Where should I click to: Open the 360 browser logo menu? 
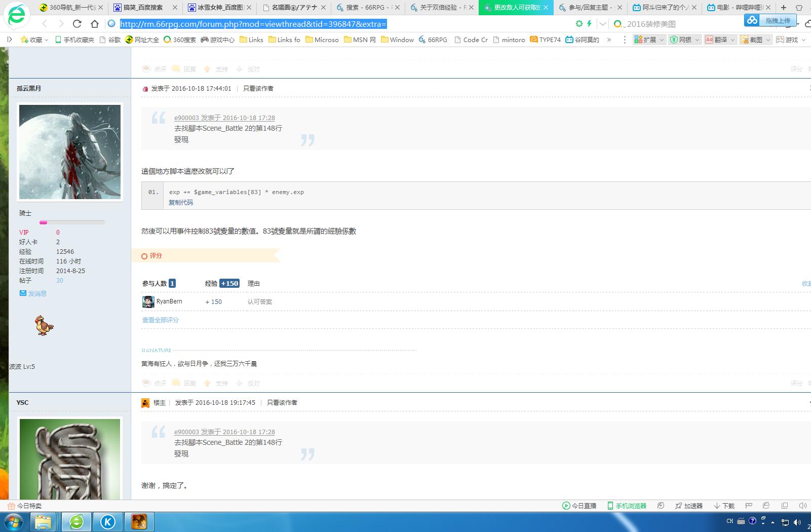16,16
